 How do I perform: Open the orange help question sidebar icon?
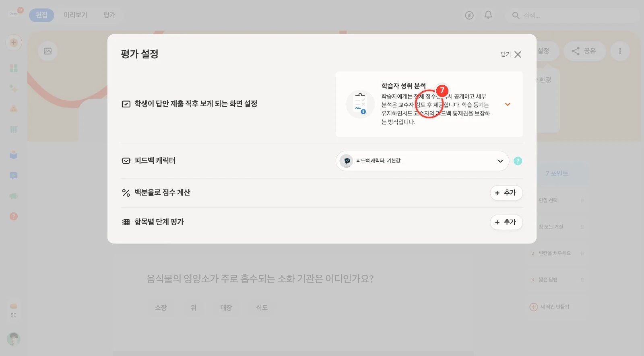coord(14,216)
